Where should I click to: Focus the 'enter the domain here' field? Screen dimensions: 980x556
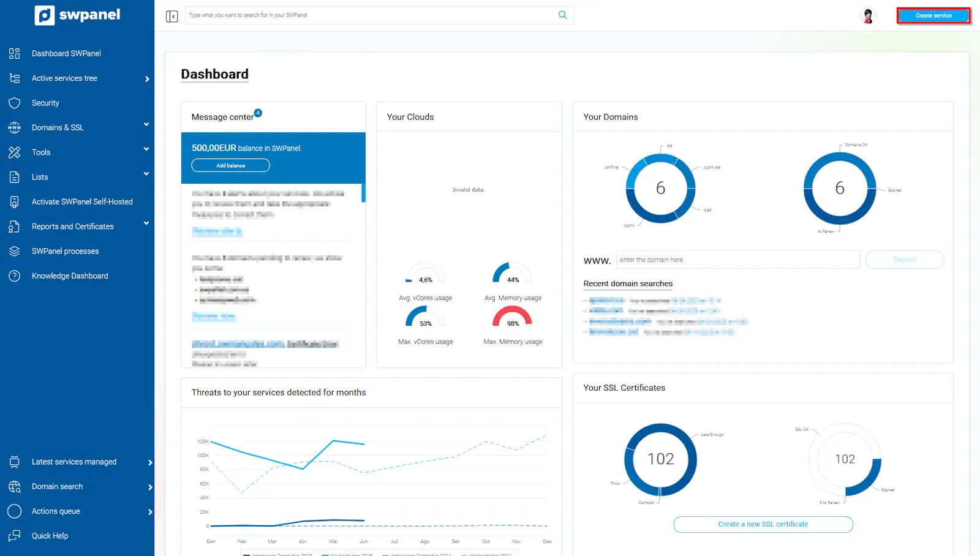(737, 260)
